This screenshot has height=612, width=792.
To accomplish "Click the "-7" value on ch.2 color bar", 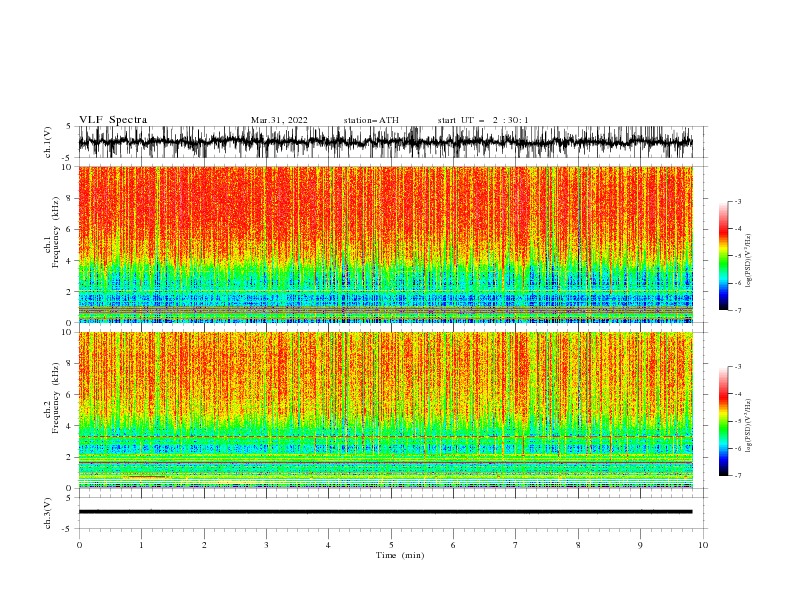I will pyautogui.click(x=738, y=475).
